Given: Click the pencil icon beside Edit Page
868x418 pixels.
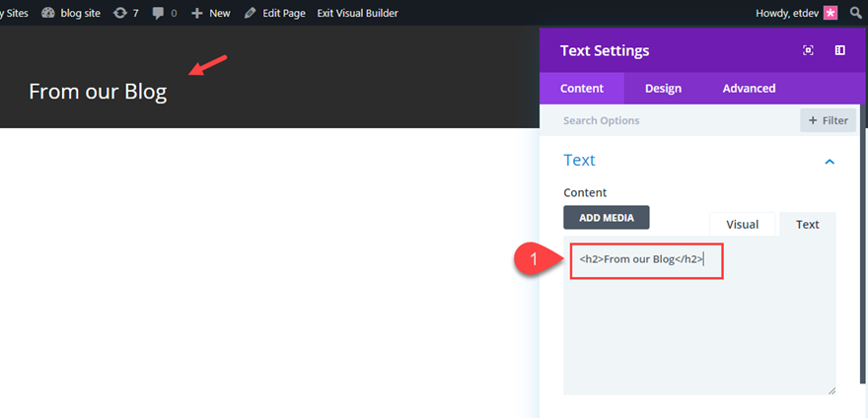Looking at the screenshot, I should [x=251, y=13].
